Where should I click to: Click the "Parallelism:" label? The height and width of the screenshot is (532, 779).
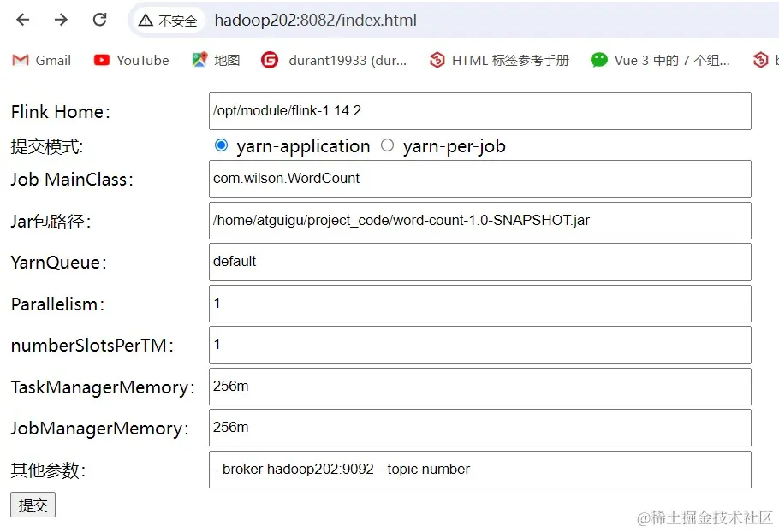[x=57, y=304]
